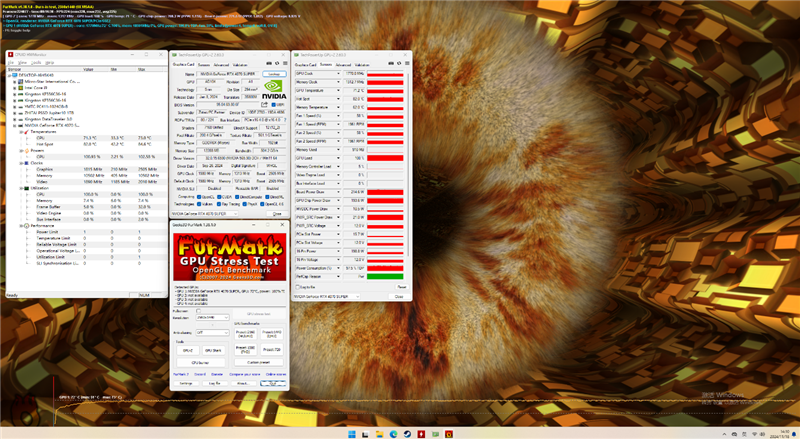
Task: Launch GPU Shark from FurMark tools
Action: click(x=213, y=350)
